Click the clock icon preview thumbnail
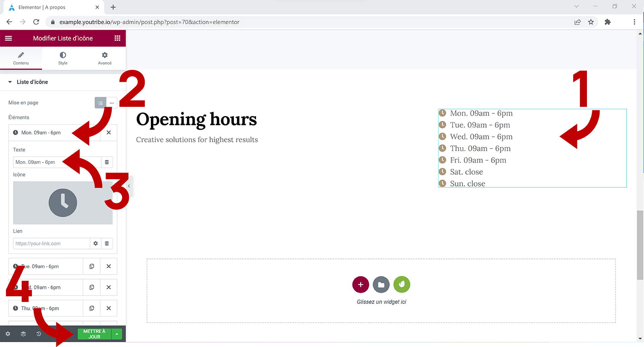The height and width of the screenshot is (347, 644). coord(63,203)
